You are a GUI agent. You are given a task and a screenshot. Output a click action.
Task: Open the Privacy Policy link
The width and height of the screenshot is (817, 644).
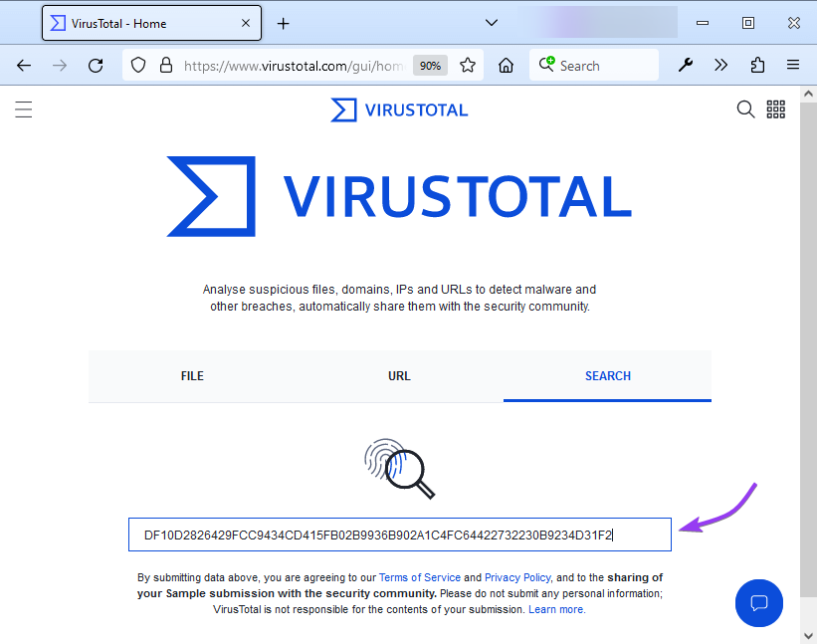click(x=517, y=577)
